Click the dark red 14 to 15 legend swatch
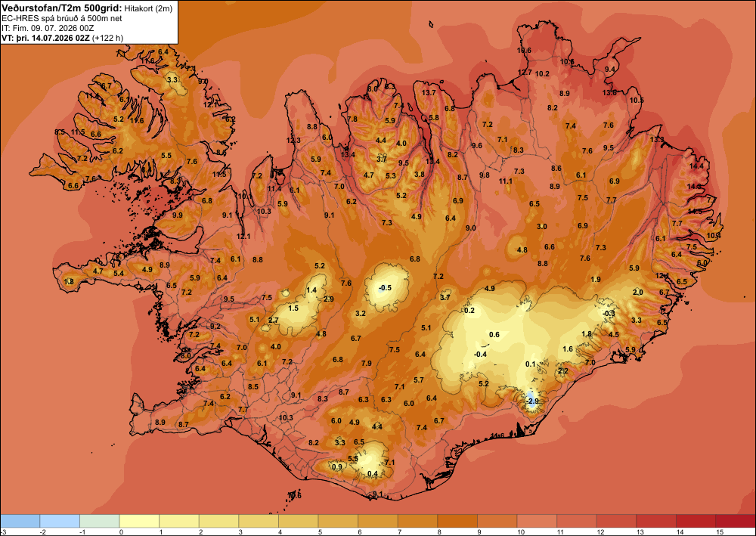Image resolution: width=756 pixels, height=536 pixels. click(x=696, y=521)
